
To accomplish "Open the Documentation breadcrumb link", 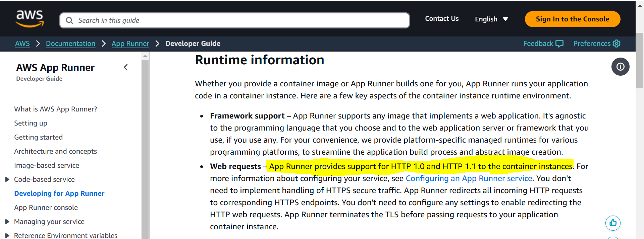I will [70, 44].
